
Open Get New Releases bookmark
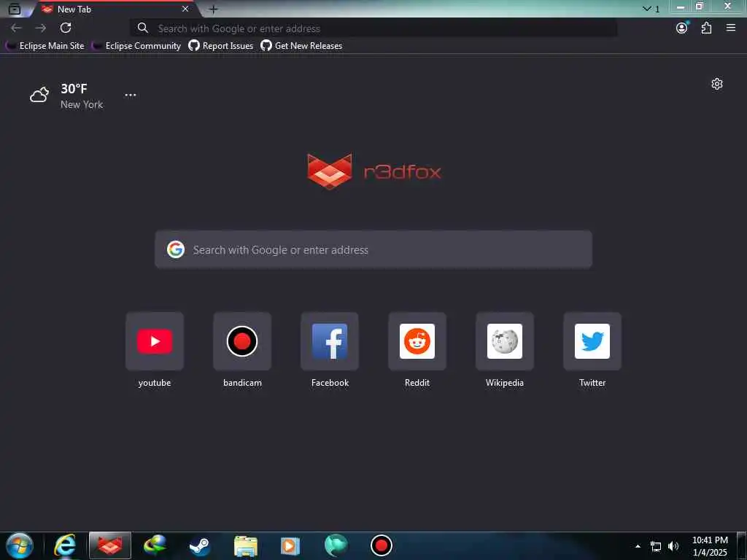click(x=301, y=46)
